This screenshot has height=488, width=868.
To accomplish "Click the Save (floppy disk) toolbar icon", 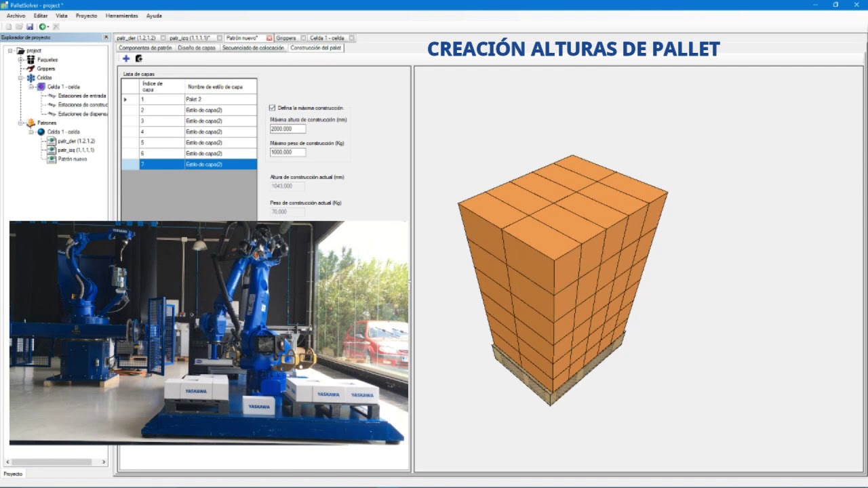I will [30, 26].
